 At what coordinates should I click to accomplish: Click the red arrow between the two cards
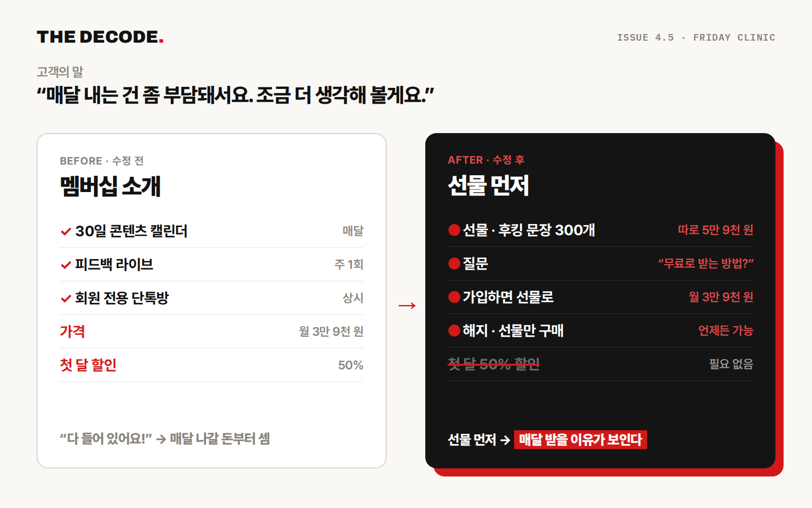pos(407,305)
